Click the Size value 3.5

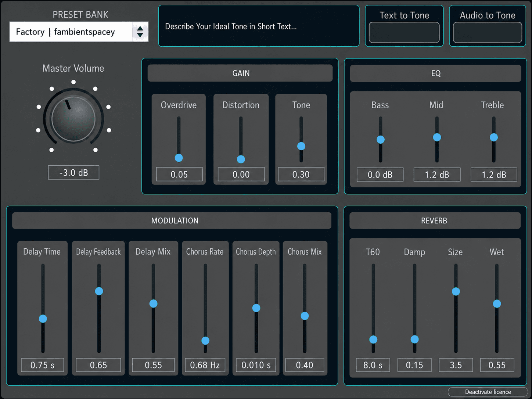456,365
